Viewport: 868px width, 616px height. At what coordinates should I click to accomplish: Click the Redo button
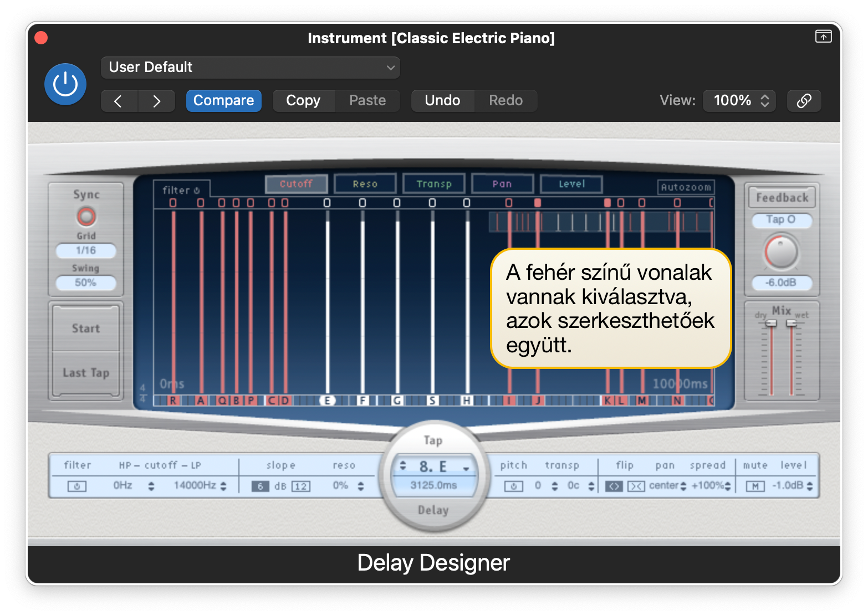pyautogui.click(x=506, y=101)
